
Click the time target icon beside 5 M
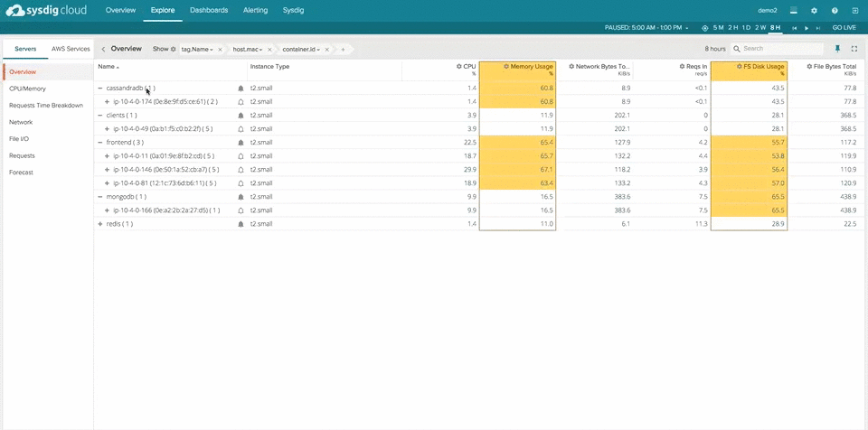[704, 28]
